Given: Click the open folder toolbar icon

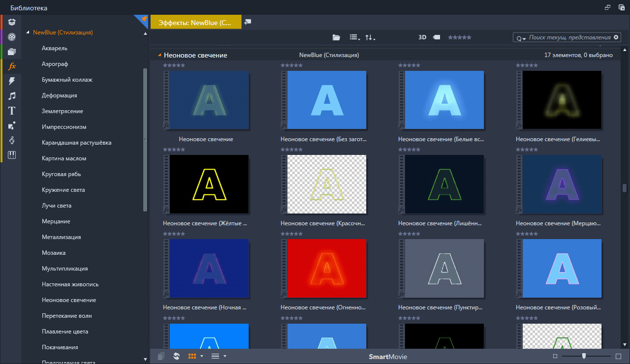Looking at the screenshot, I should click(336, 37).
